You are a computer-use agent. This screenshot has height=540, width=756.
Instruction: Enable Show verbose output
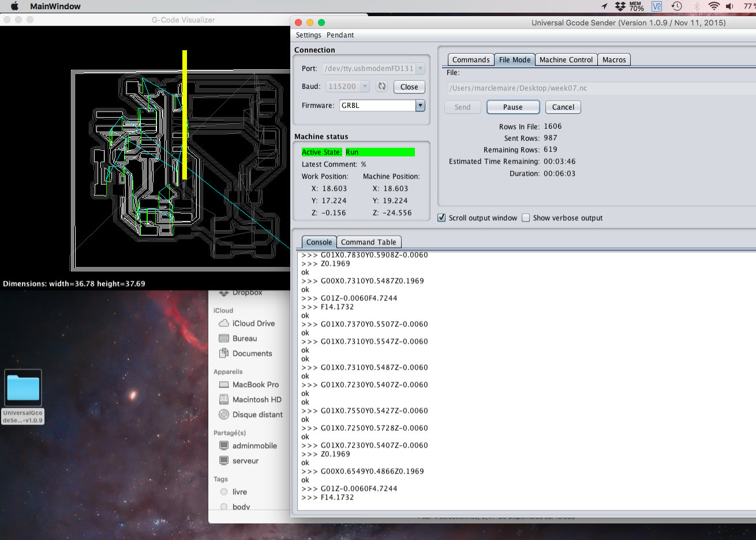click(526, 218)
